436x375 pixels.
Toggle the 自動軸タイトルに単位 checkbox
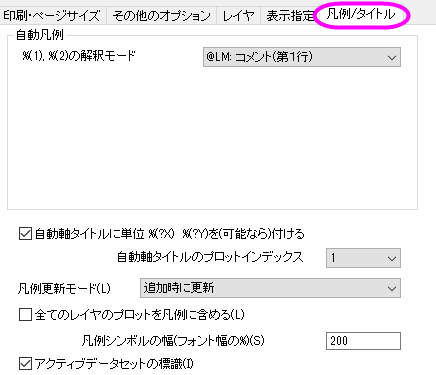(x=25, y=234)
